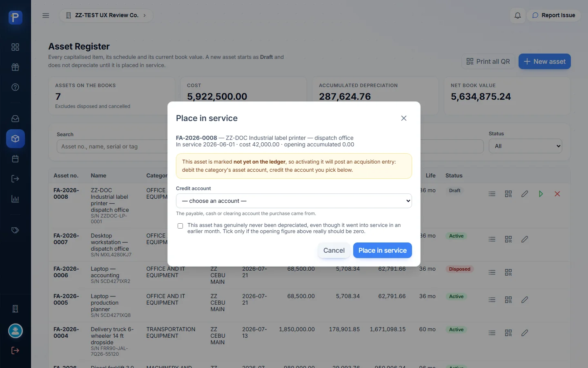Select the highlighted cube assets sidebar icon
Image resolution: width=588 pixels, height=368 pixels.
[16, 139]
